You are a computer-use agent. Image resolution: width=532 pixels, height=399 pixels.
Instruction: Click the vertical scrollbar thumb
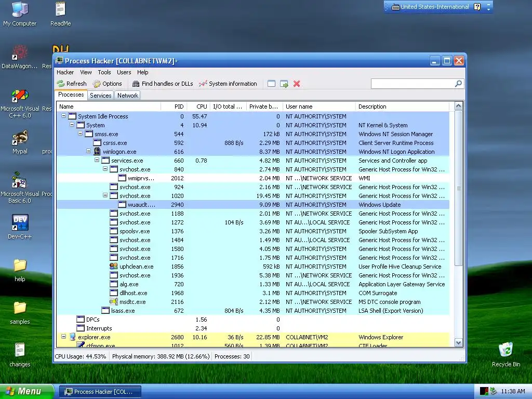point(458,188)
